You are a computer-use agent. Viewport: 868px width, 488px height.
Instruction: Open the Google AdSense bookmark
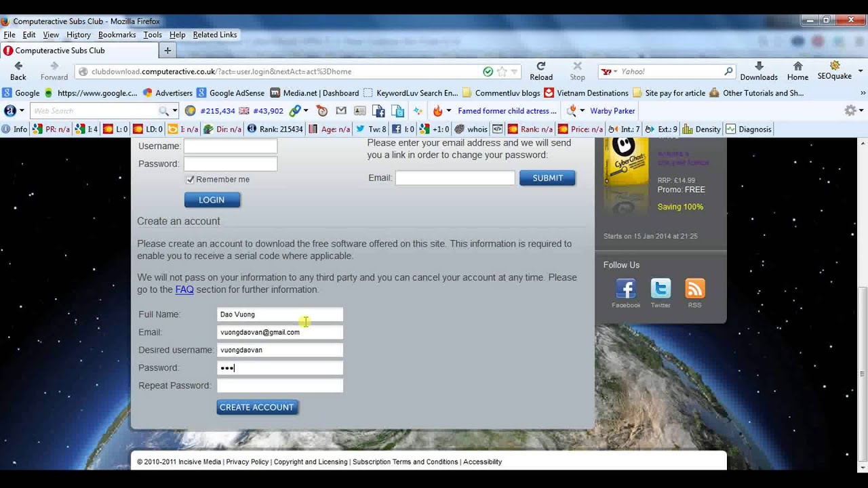230,93
